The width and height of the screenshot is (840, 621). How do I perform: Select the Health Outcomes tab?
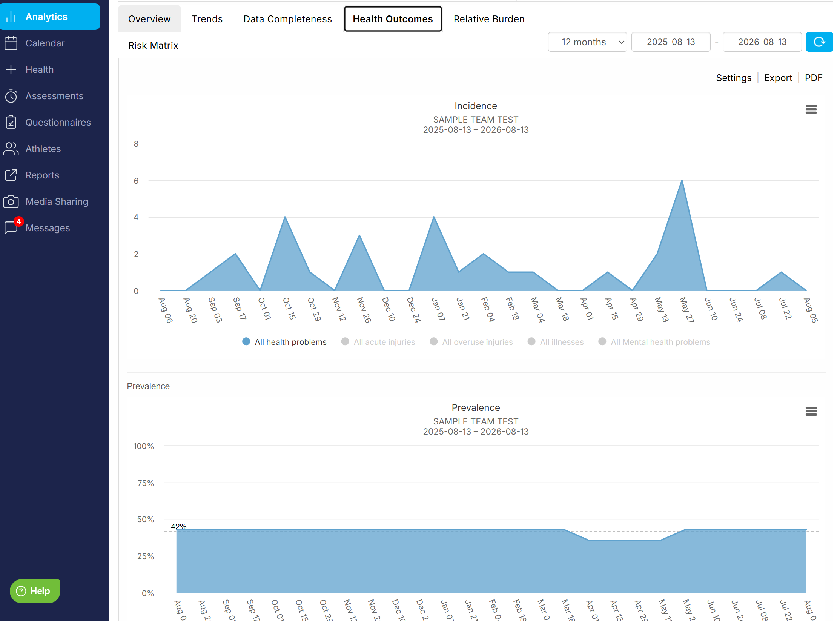pyautogui.click(x=393, y=19)
